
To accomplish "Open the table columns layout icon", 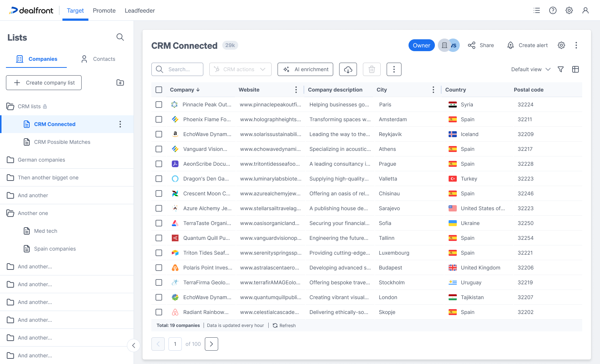I will pos(576,69).
